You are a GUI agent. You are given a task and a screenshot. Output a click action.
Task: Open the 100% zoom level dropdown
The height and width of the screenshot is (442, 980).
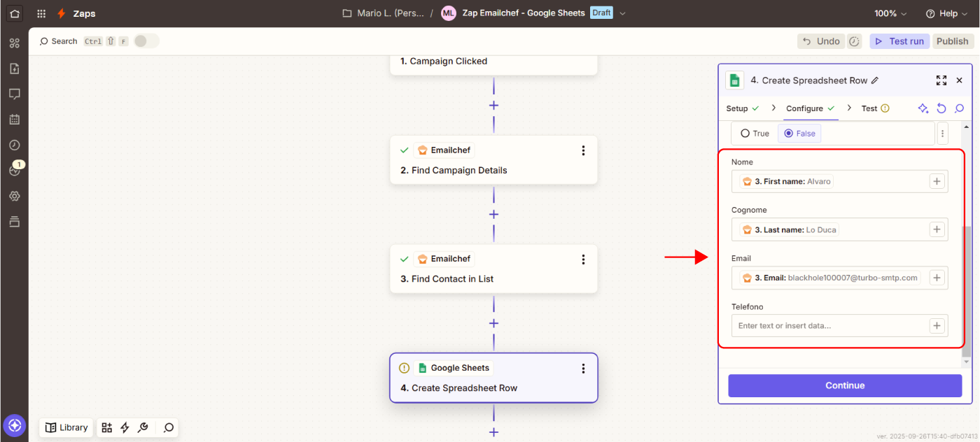click(x=890, y=13)
